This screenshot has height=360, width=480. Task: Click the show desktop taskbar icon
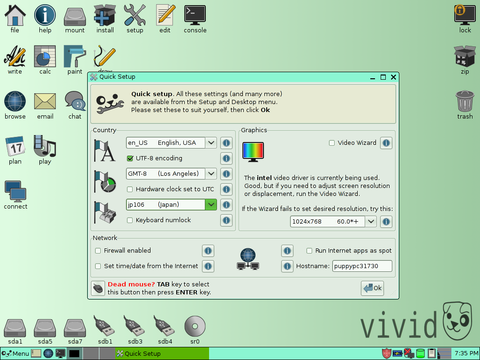(x=36, y=353)
